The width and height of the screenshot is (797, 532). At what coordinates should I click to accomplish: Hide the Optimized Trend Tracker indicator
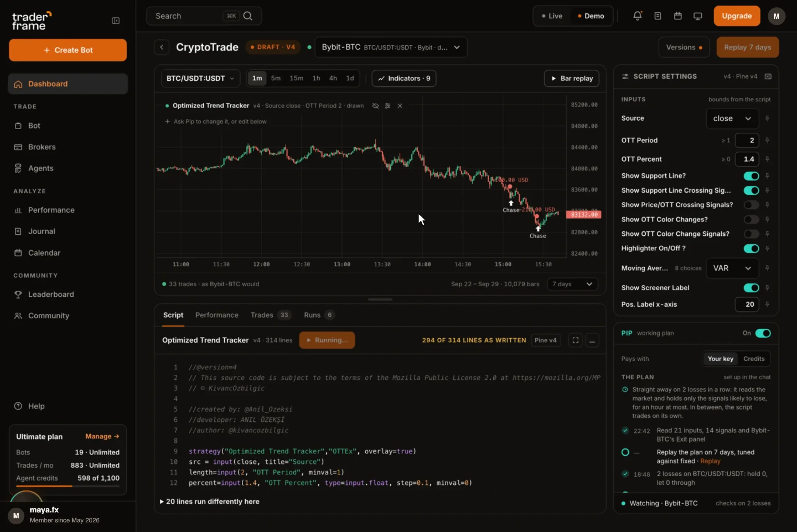(375, 106)
